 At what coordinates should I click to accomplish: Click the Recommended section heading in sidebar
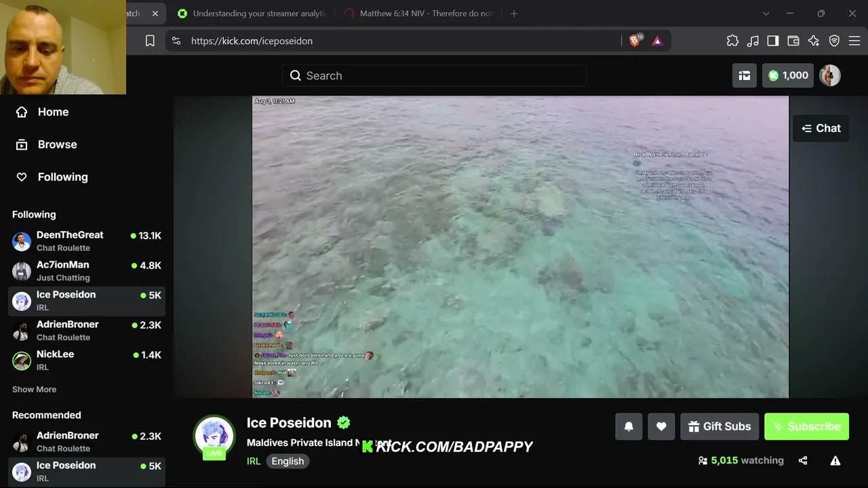tap(46, 415)
